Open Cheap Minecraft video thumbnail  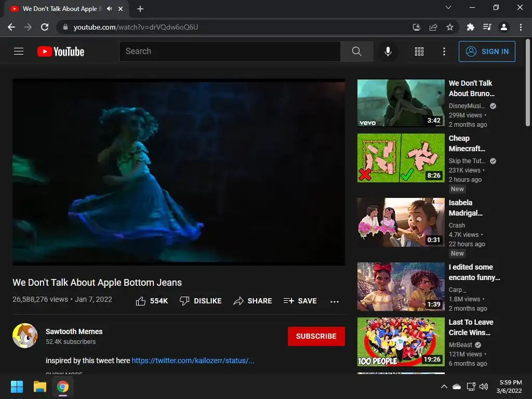pyautogui.click(x=401, y=158)
